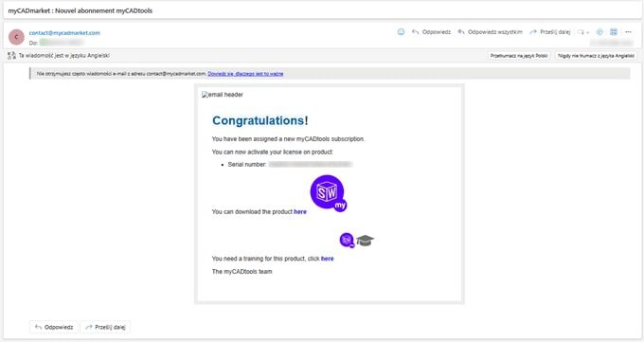Click Przeslij dalej in the top toolbar
The width and height of the screenshot is (644, 342).
(x=550, y=31)
